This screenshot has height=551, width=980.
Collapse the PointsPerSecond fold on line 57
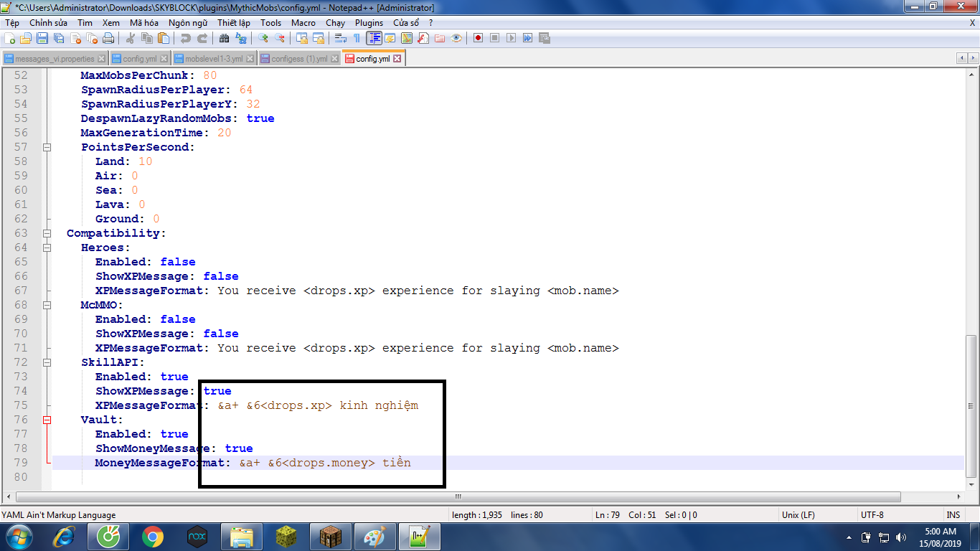point(47,147)
